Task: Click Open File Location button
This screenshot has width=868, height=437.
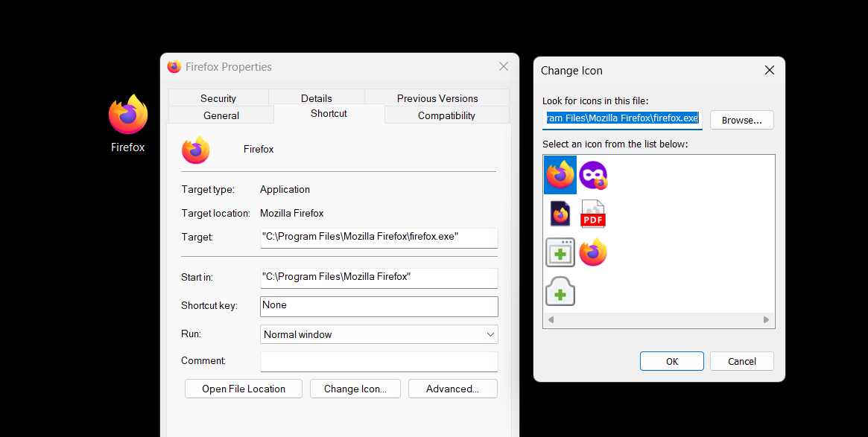Action: point(243,388)
